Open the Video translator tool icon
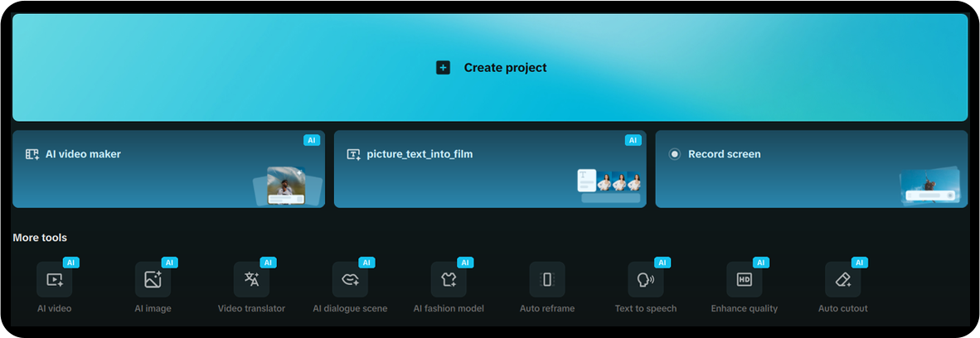This screenshot has width=980, height=338. [x=251, y=279]
